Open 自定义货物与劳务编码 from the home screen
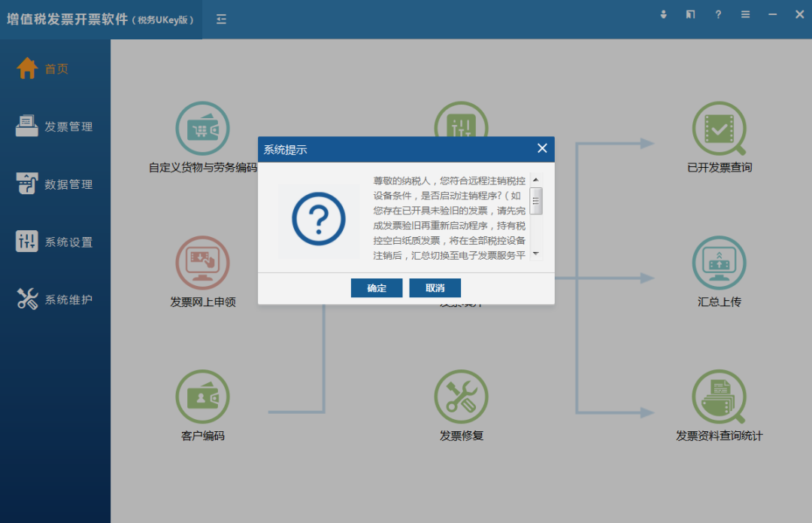 (202, 128)
